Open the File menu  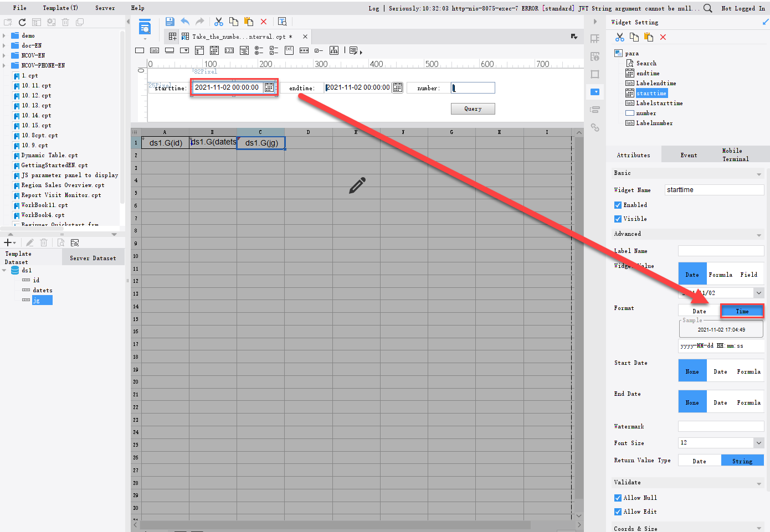click(x=20, y=8)
